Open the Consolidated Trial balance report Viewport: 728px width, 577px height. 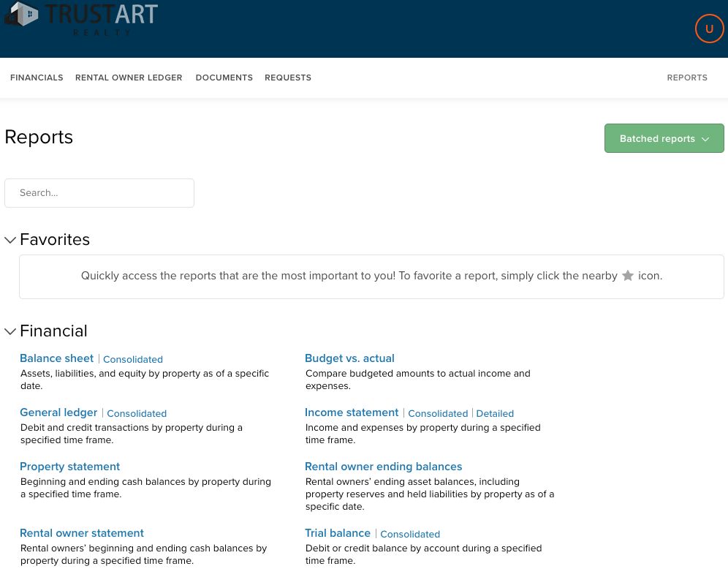[x=410, y=535]
